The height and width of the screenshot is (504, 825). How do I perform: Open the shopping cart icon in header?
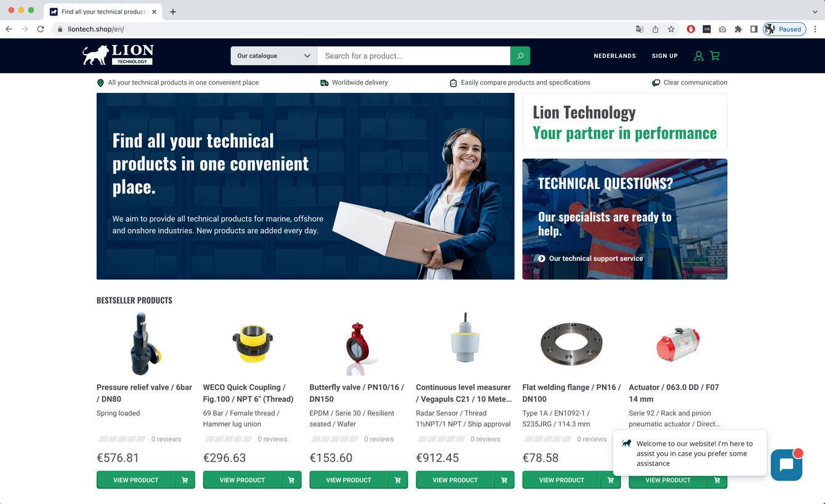pyautogui.click(x=715, y=56)
